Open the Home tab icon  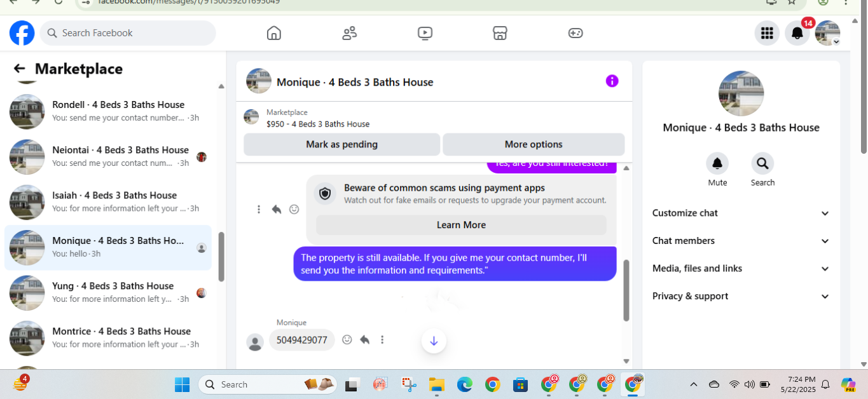[x=274, y=33]
